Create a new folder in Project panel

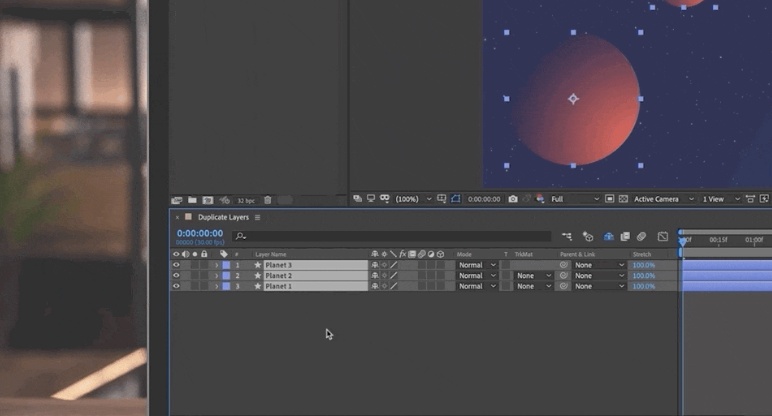point(191,200)
